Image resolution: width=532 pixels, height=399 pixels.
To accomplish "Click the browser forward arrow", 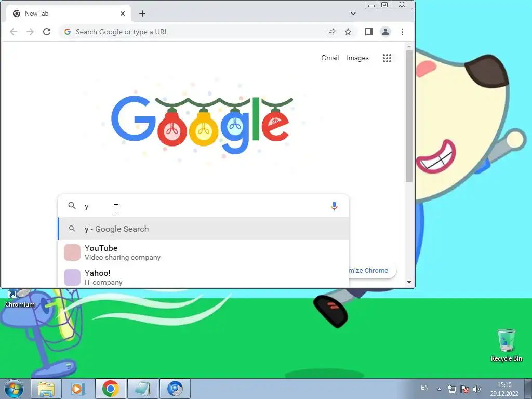I will [30, 32].
